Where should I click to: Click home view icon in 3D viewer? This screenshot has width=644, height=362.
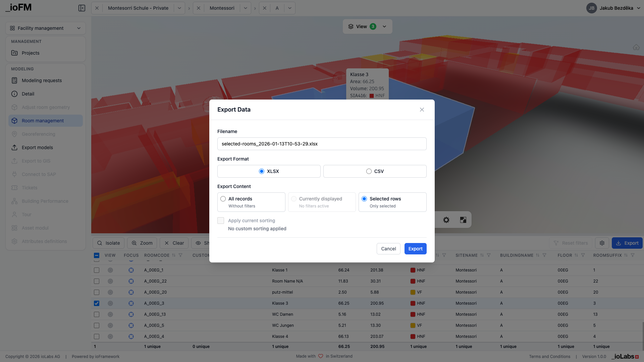pyautogui.click(x=636, y=47)
